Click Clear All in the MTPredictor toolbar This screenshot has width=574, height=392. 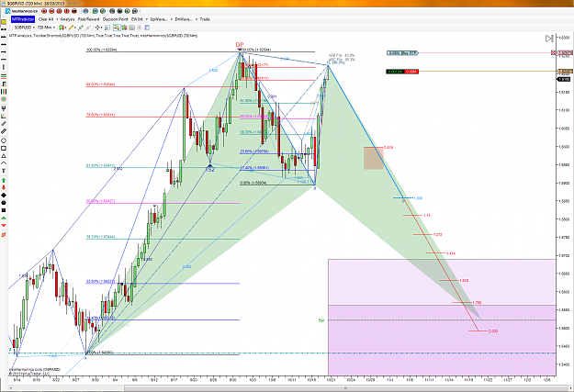46,19
